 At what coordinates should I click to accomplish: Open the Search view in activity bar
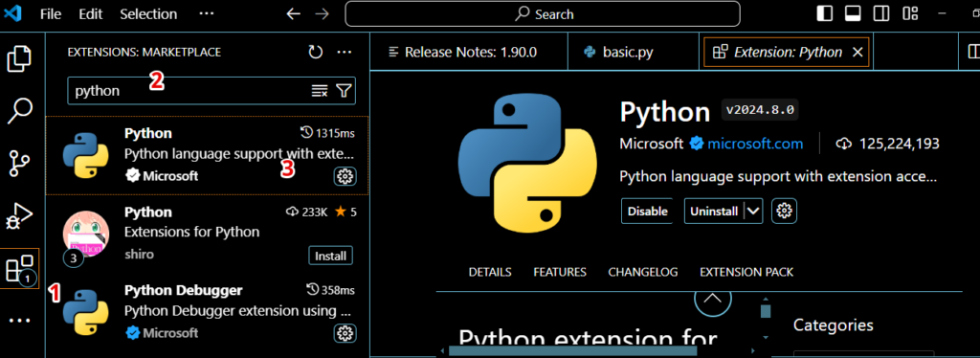(19, 111)
